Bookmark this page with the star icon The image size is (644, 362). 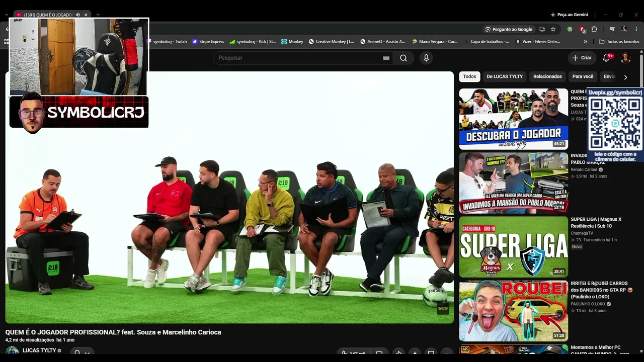[553, 29]
